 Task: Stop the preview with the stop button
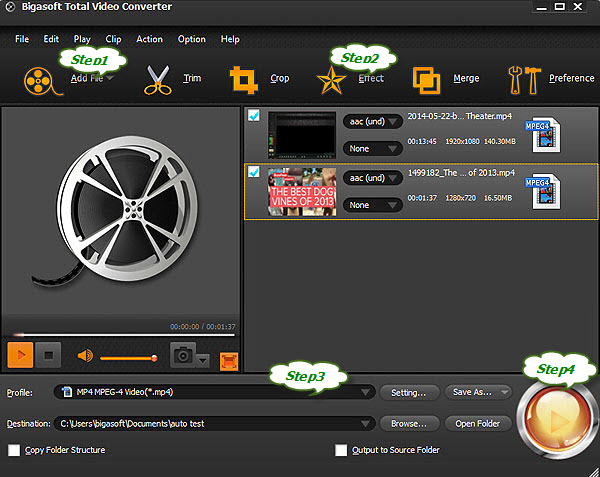[48, 355]
